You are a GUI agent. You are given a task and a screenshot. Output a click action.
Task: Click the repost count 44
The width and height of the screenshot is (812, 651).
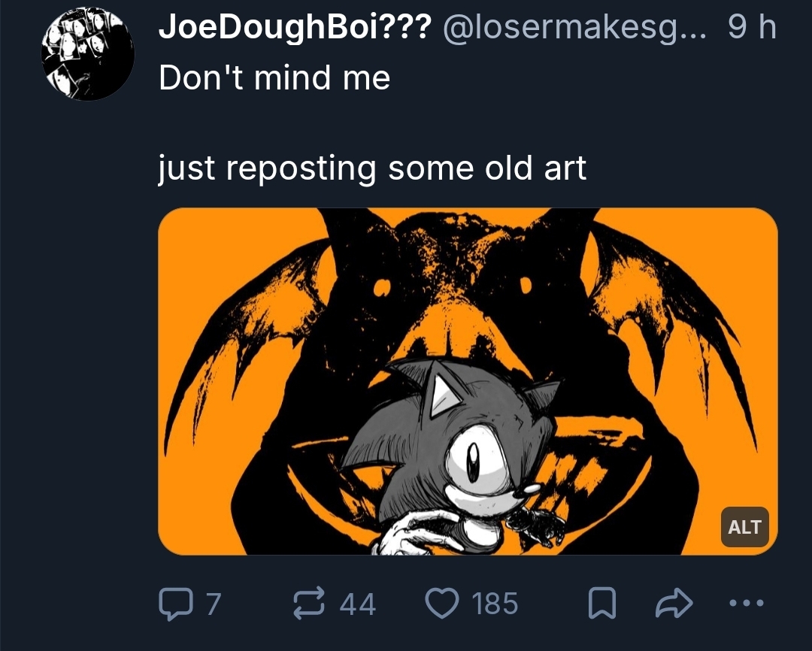tap(358, 603)
